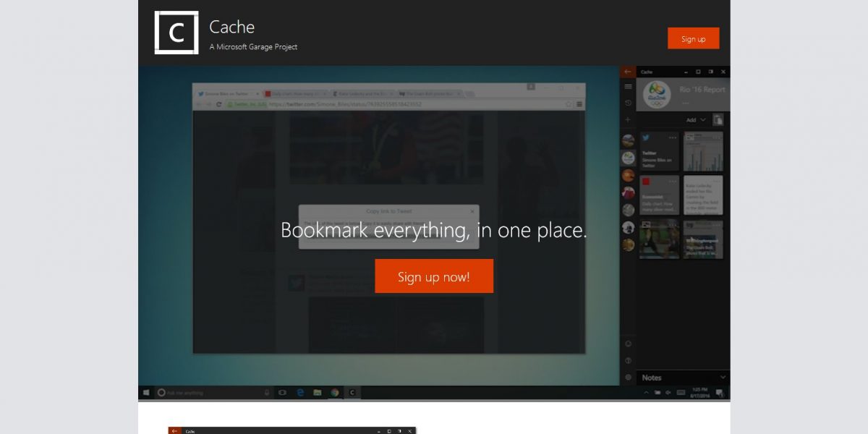Click the Windows Start button in taskbar
The width and height of the screenshot is (868, 434).
coord(146,393)
